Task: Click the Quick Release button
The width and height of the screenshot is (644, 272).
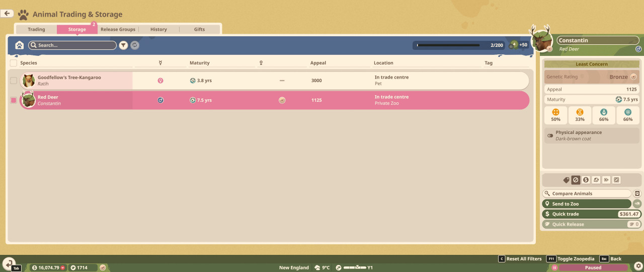Action: [x=592, y=224]
